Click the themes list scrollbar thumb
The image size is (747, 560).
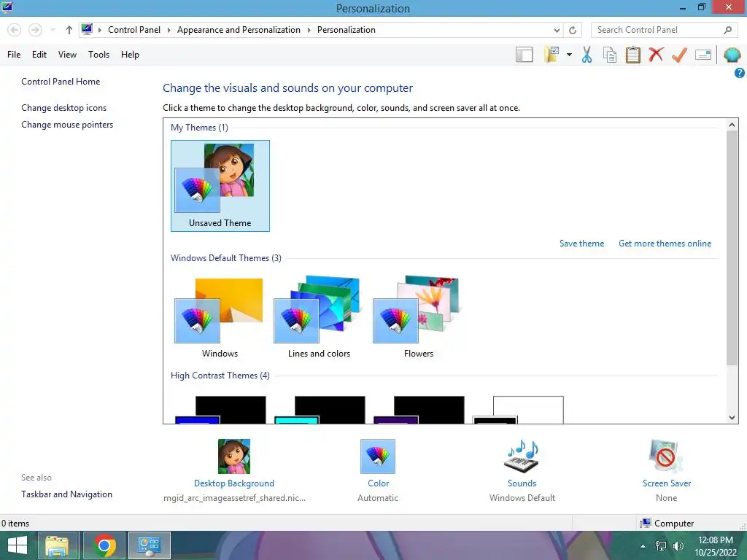click(x=732, y=248)
